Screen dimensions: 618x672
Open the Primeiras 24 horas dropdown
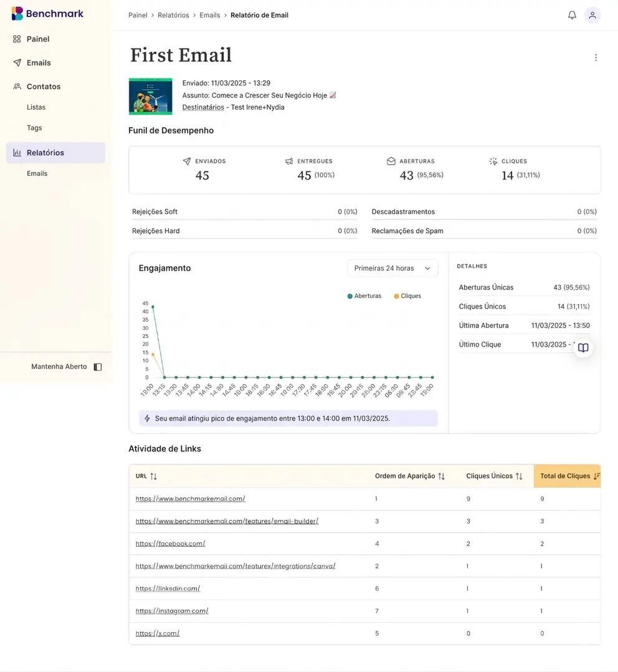point(392,268)
